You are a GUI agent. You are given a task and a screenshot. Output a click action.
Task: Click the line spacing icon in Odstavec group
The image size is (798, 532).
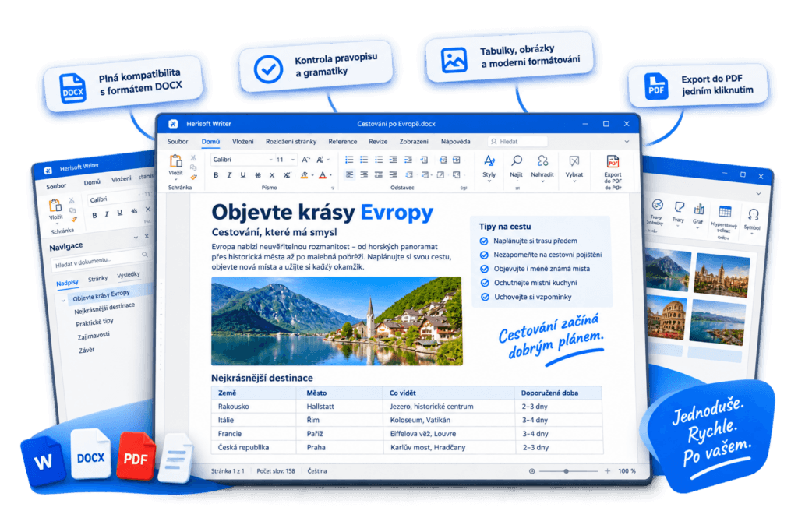pyautogui.click(x=408, y=175)
